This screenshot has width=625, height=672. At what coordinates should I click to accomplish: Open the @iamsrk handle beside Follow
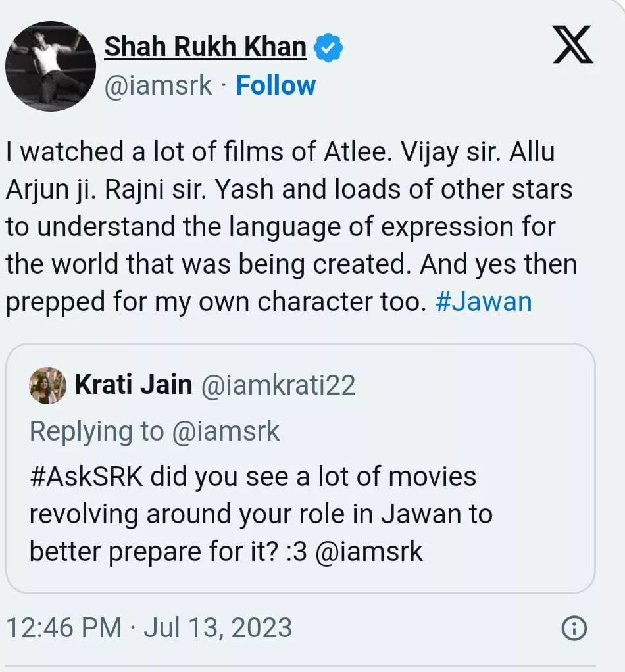coord(158,85)
